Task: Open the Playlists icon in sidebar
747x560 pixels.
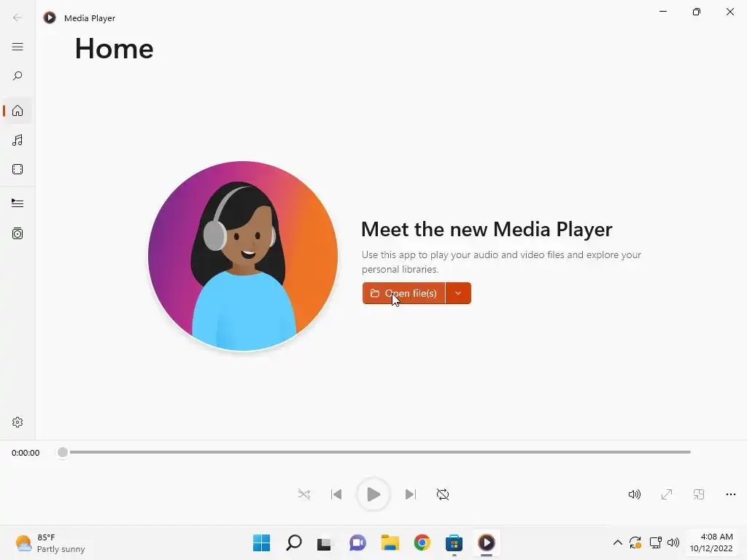Action: pyautogui.click(x=18, y=233)
